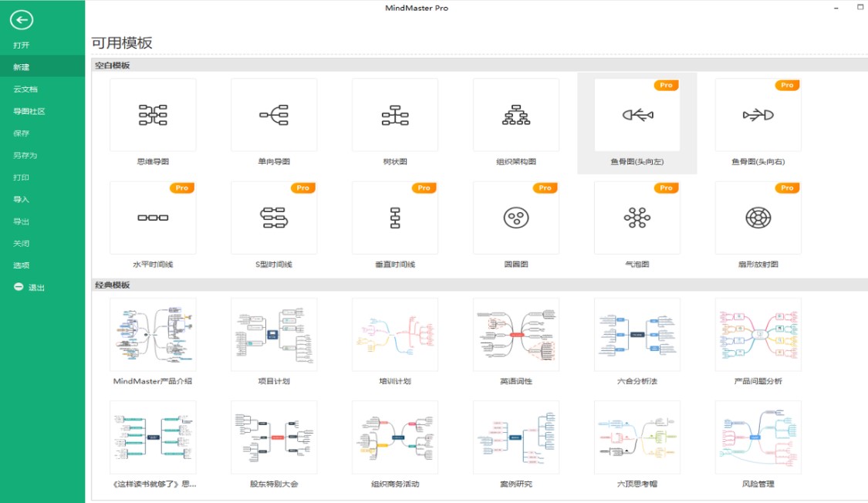
Task: Open the 产品问题分析 template thumbnail
Action: (758, 334)
